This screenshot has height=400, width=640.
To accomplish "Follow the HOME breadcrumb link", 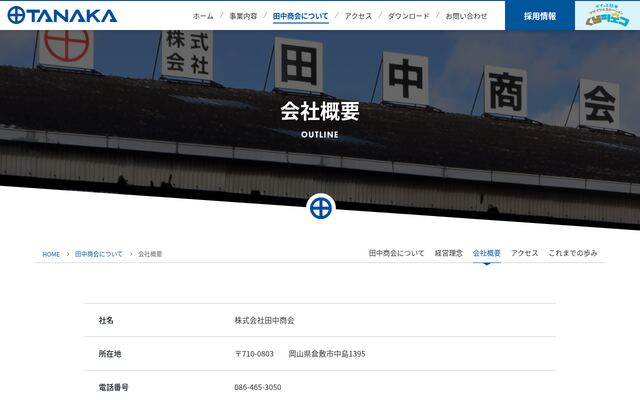I will 51,254.
